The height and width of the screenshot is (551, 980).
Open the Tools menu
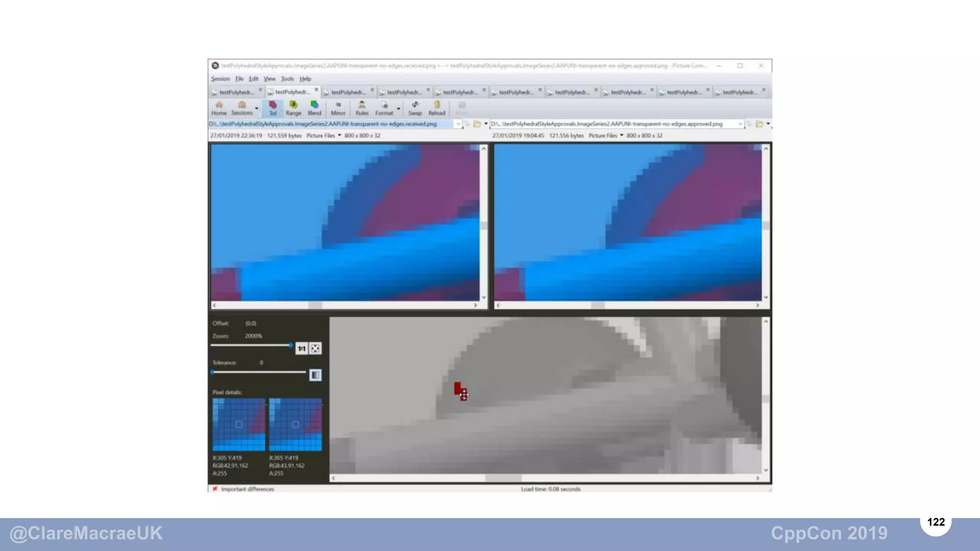pos(287,79)
